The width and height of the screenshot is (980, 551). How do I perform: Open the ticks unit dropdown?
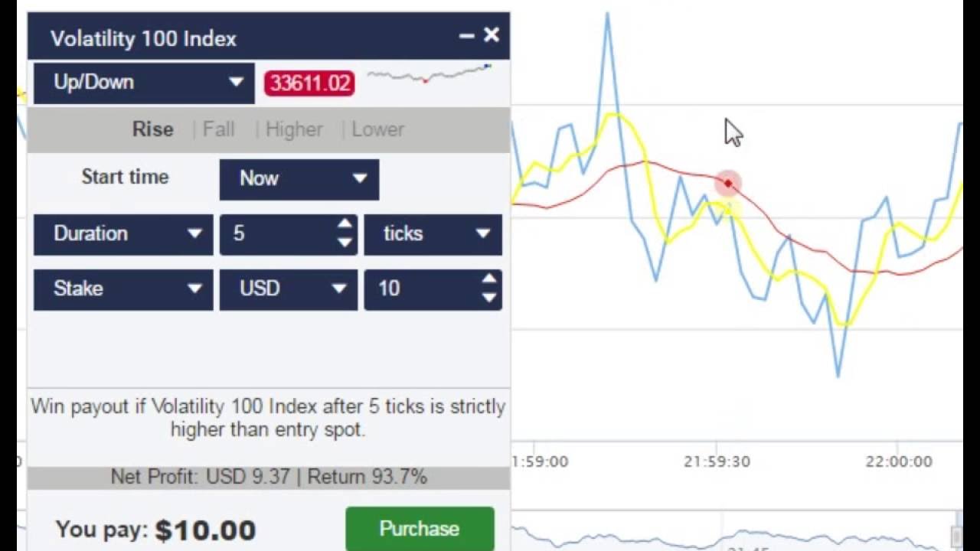[x=433, y=234]
